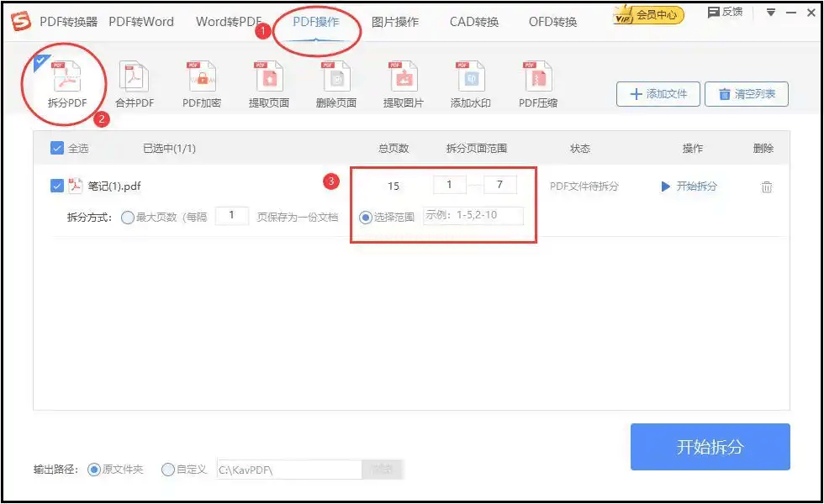This screenshot has height=504, width=824.
Task: Delete 笔记(1).pdf with the trash icon
Action: click(x=767, y=187)
